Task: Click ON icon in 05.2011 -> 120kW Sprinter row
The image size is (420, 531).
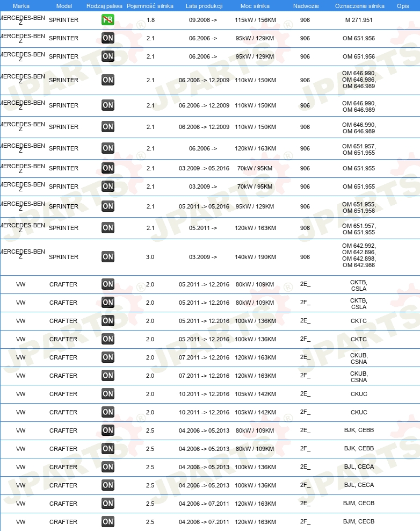Action: [107, 227]
